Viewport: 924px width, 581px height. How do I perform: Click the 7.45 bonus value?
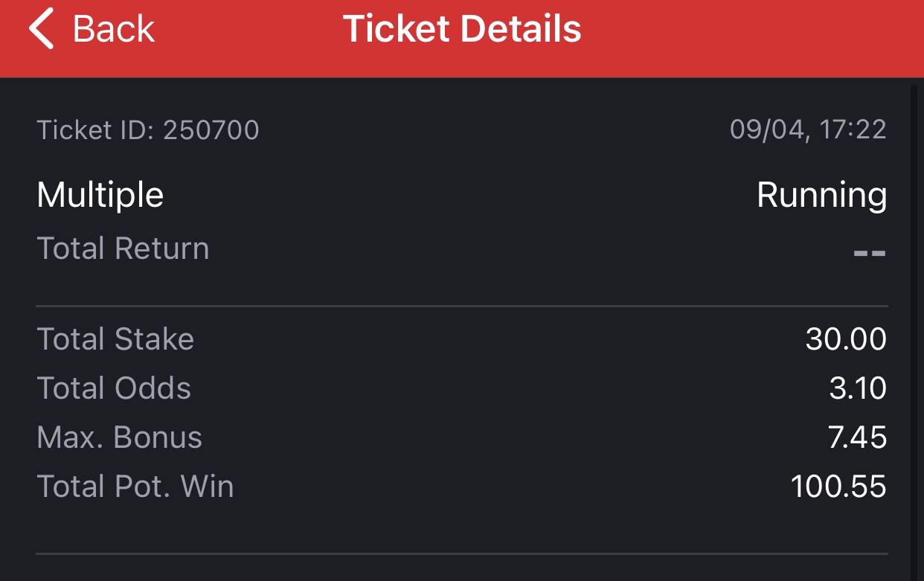tap(857, 437)
